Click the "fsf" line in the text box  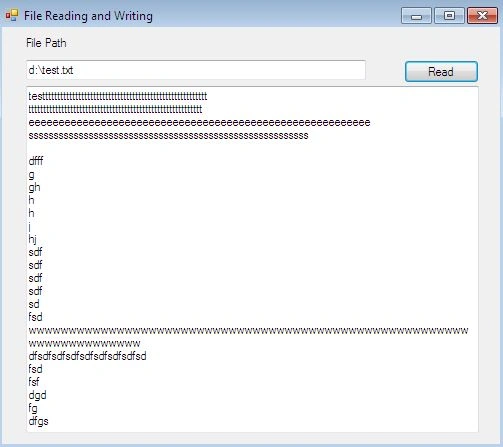[x=34, y=382]
